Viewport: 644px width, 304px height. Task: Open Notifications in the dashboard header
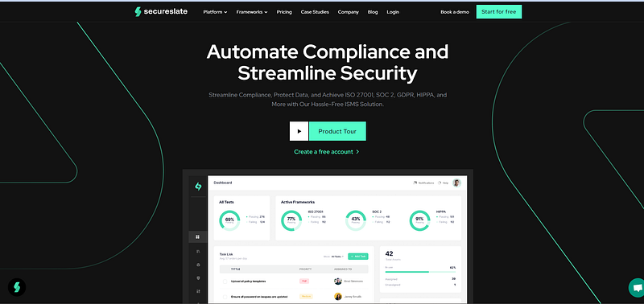(423, 183)
